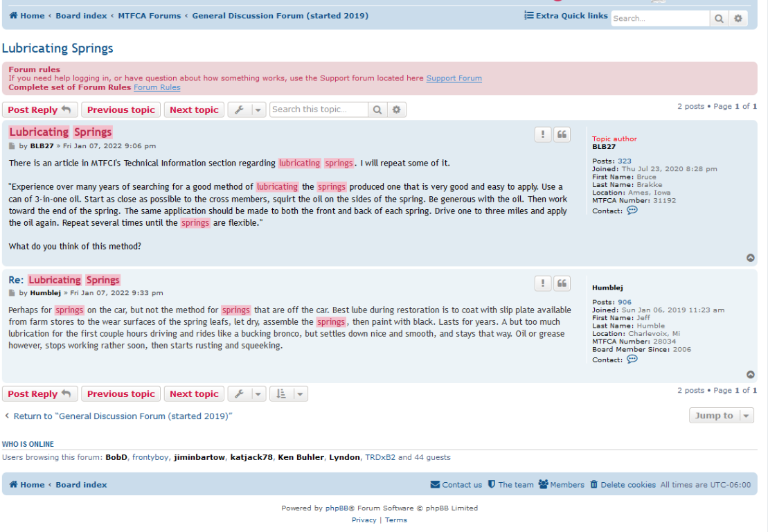768x532 pixels.
Task: Click the Next topic button at bottom
Action: (x=194, y=393)
